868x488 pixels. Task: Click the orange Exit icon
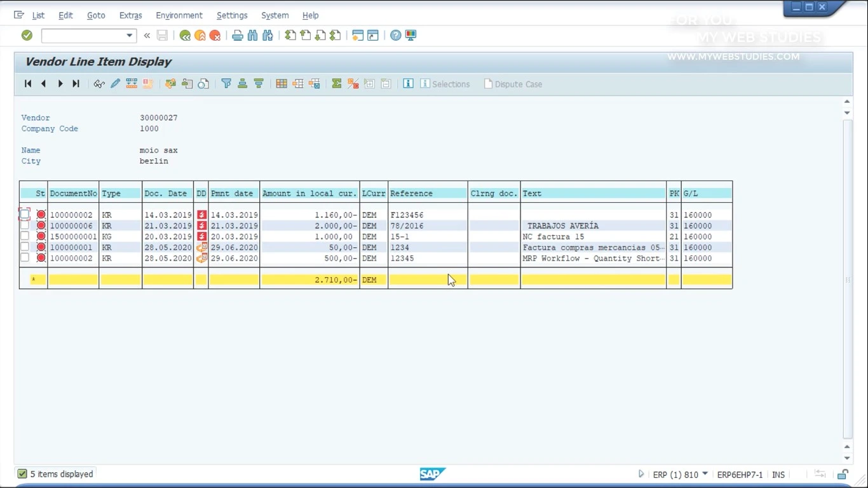200,36
